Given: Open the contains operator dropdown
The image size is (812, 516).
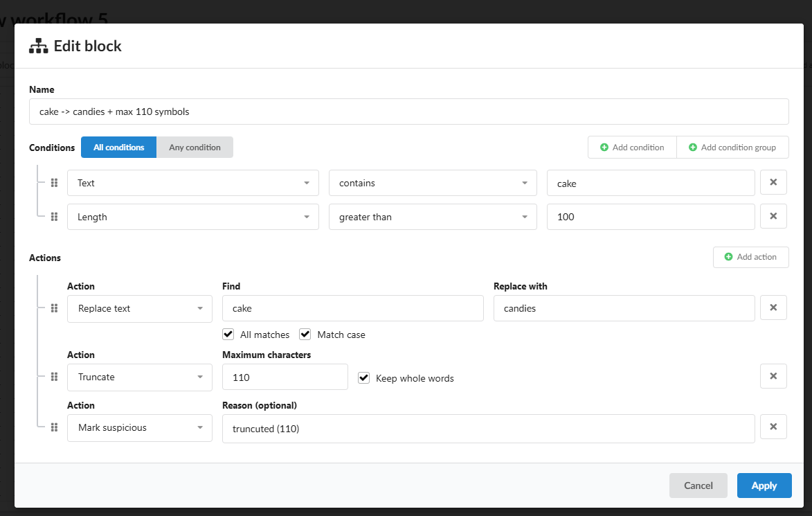Looking at the screenshot, I should pyautogui.click(x=433, y=183).
